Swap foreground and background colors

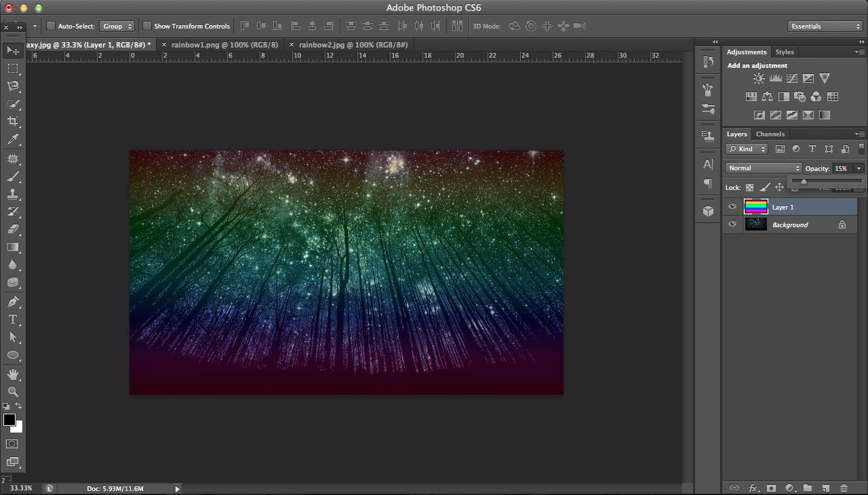[18, 406]
